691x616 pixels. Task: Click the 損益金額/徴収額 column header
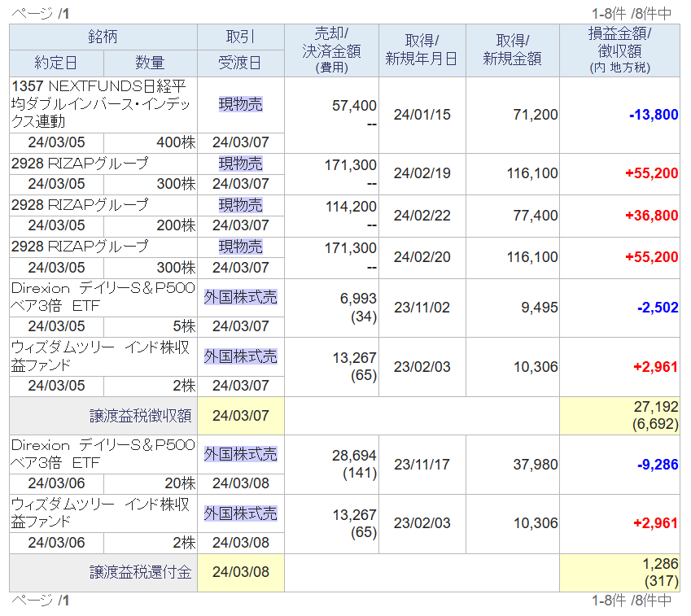(619, 50)
